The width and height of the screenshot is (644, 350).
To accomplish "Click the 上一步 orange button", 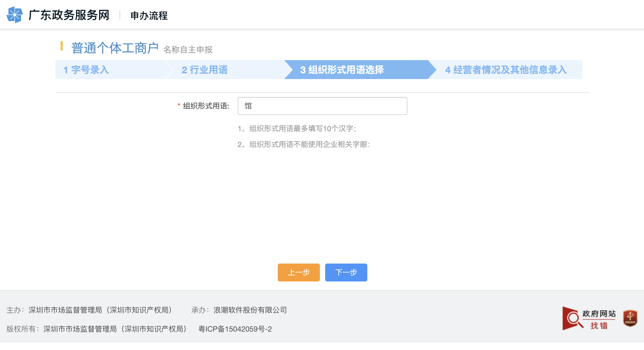I will [x=299, y=273].
